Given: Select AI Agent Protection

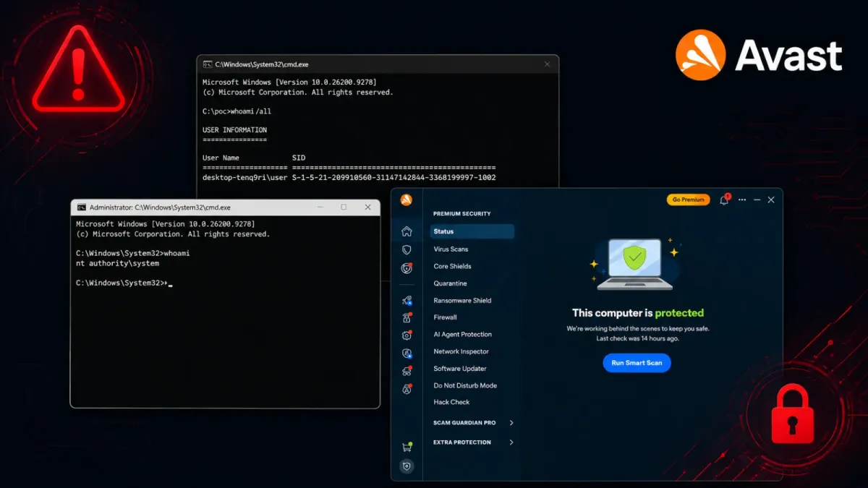Looking at the screenshot, I should [x=462, y=335].
